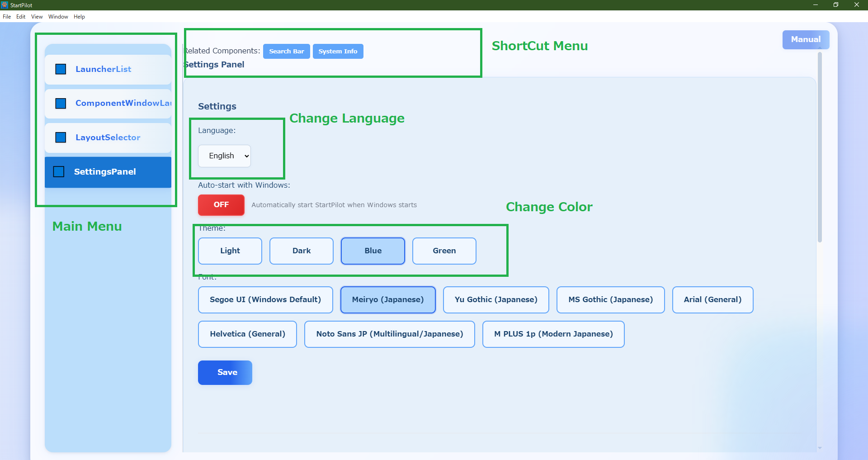Open the File menu
This screenshot has height=460, width=868.
(7, 17)
